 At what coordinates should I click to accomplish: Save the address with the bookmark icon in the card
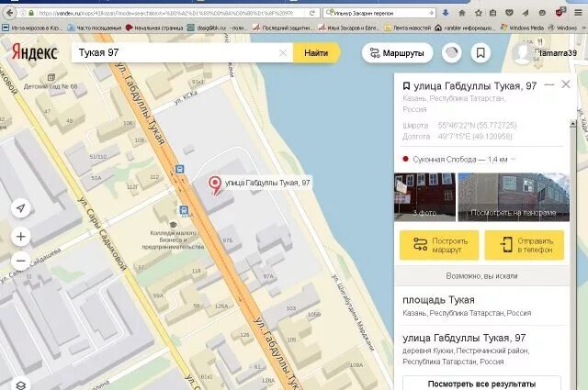click(406, 86)
